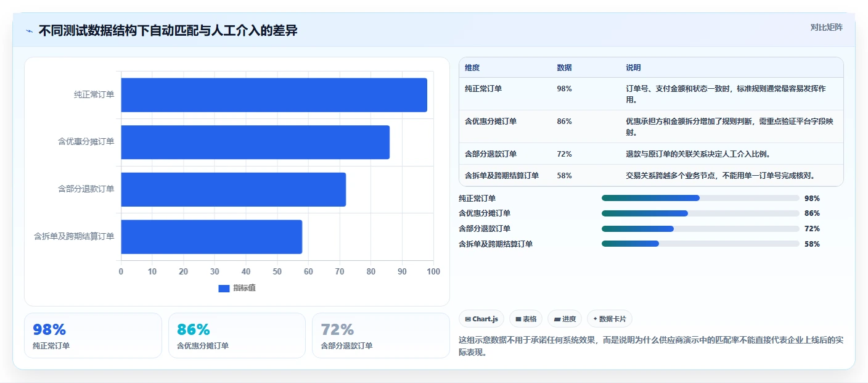Click the card title 不同测试数据结构下自动匹配与人工介入的差异
The height and width of the screenshot is (383, 868).
pyautogui.click(x=168, y=30)
